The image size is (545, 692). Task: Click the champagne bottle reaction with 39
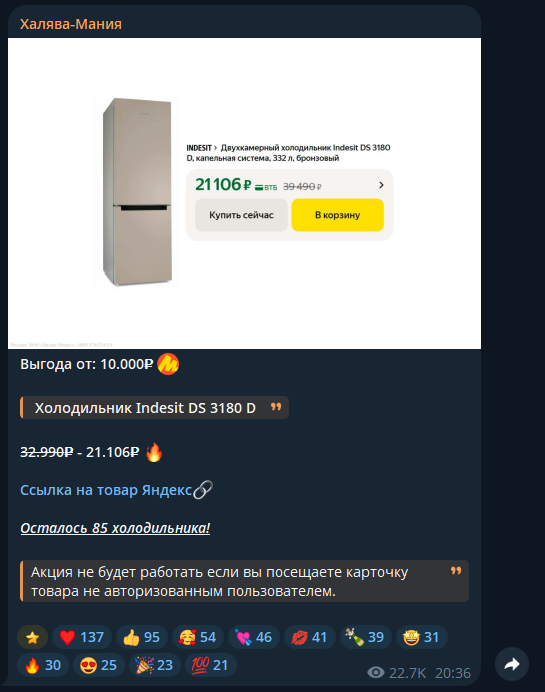coord(366,637)
